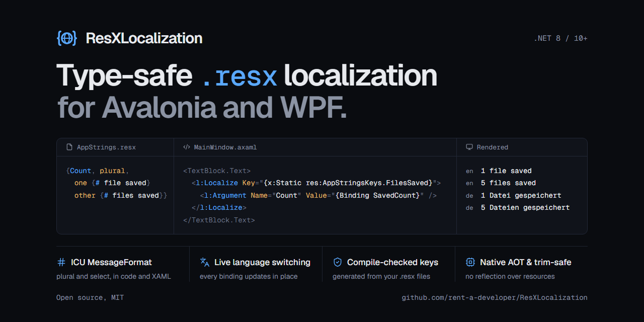Click the Compile-checked keys heading
This screenshot has height=322, width=644.
(392, 262)
